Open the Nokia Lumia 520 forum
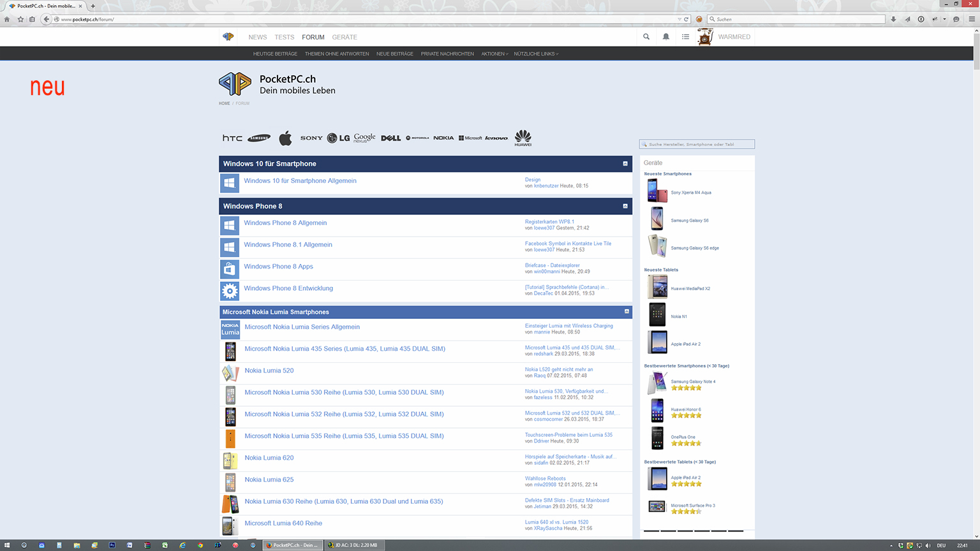The width and height of the screenshot is (980, 551). (x=269, y=371)
